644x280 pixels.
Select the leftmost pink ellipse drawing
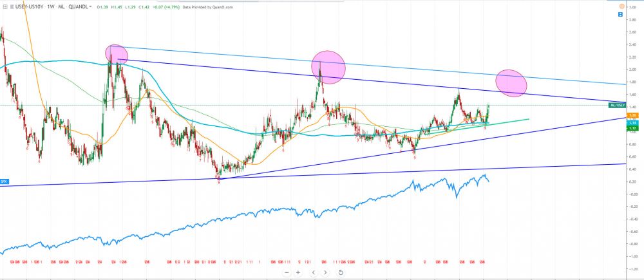click(117, 53)
